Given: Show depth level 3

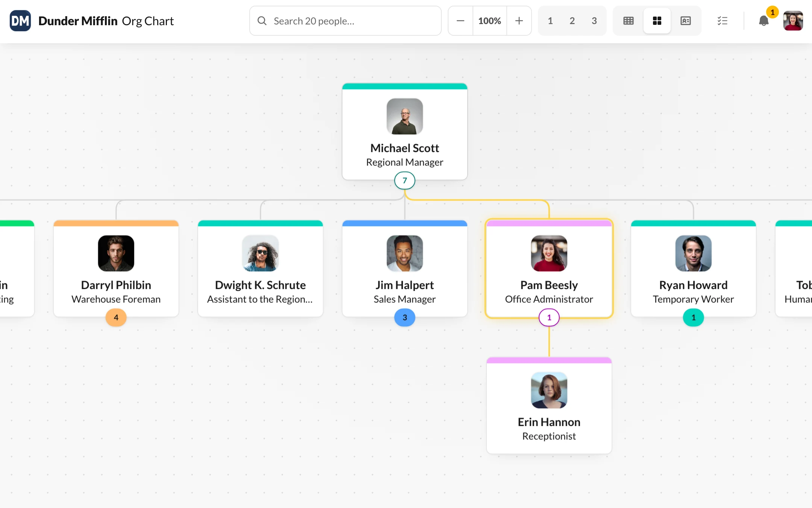Looking at the screenshot, I should tap(594, 21).
